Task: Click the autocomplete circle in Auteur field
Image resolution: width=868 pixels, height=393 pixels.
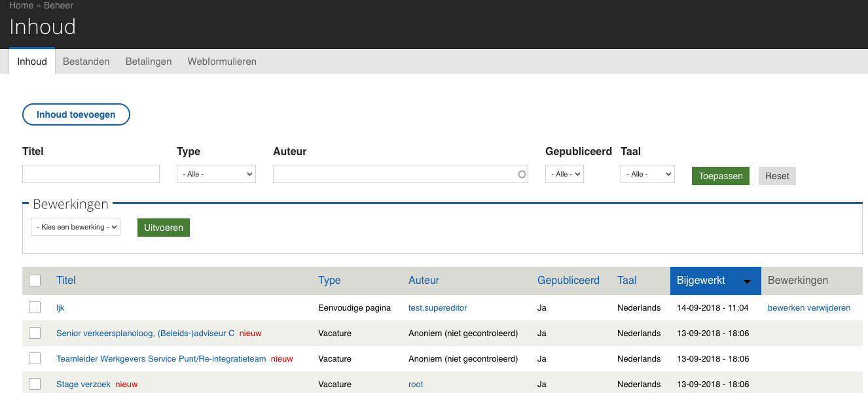Action: pos(522,175)
